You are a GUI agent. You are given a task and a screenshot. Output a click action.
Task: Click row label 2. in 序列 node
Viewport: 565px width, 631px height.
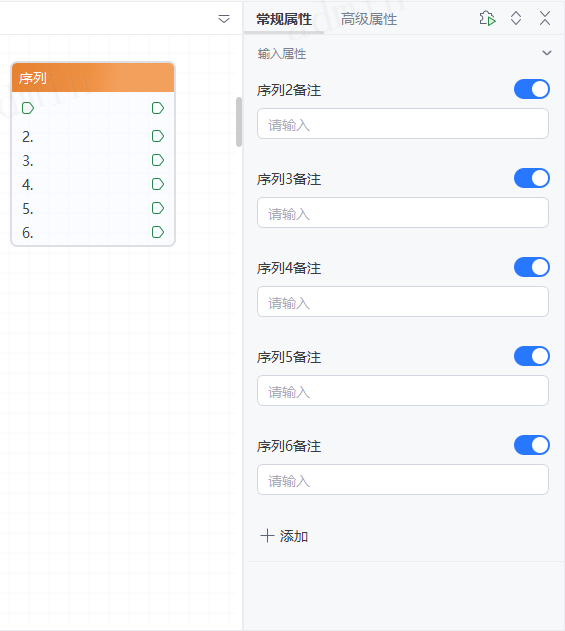(x=28, y=137)
